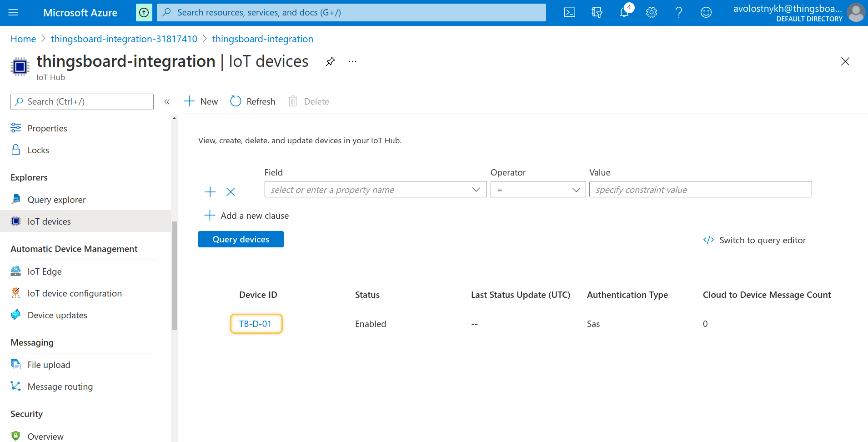Viewport: 868px width, 442px height.
Task: Click the global search resources bar
Action: click(351, 12)
